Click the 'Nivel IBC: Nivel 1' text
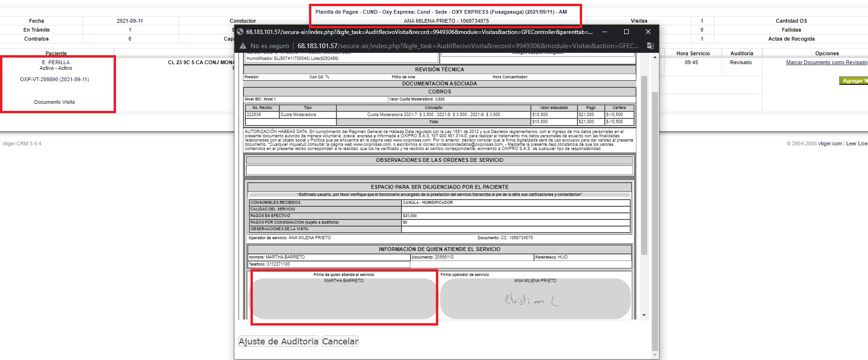This screenshot has height=360, width=868. click(260, 99)
